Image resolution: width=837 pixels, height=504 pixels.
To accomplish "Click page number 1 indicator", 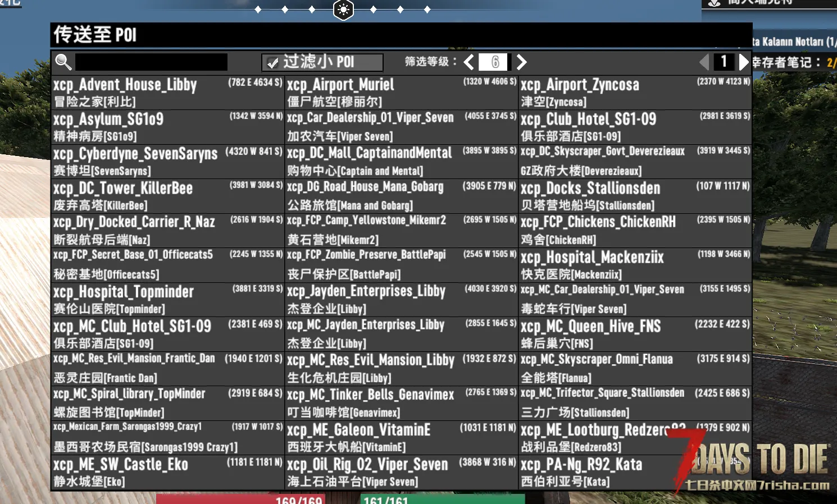I will (724, 62).
